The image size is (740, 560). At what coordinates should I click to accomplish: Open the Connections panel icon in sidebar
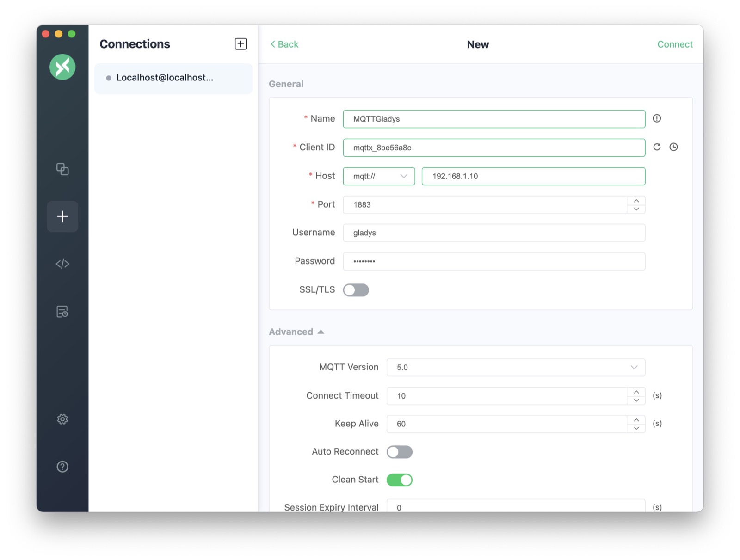62,169
